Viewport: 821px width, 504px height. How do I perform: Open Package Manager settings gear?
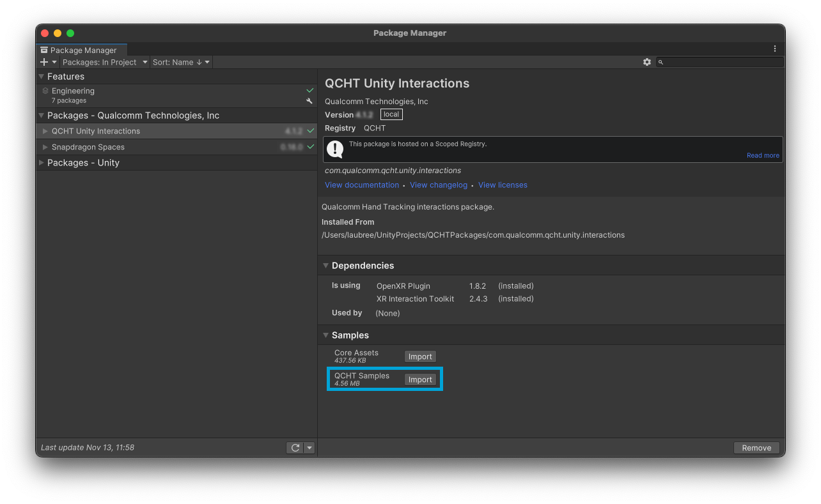647,62
